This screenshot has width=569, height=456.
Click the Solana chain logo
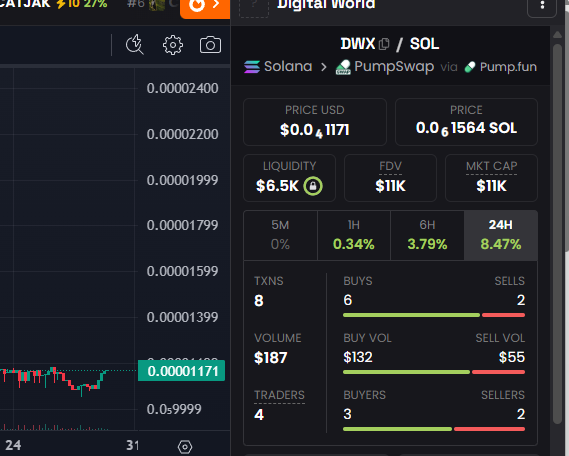[x=252, y=67]
